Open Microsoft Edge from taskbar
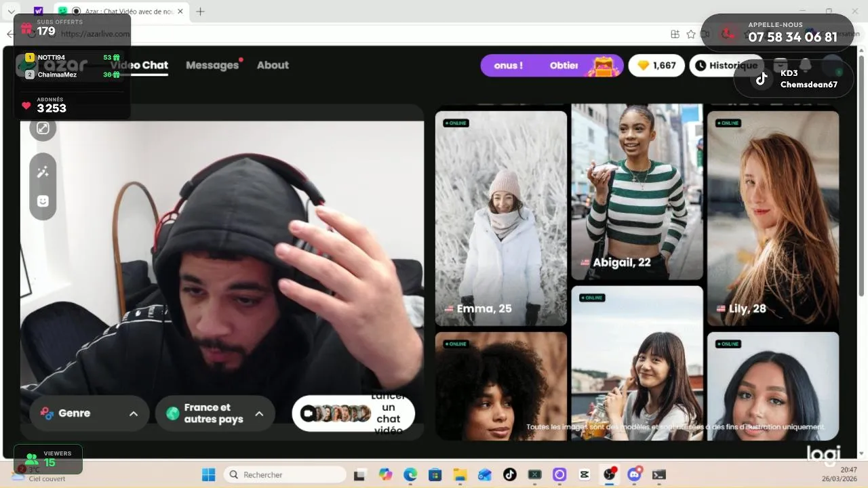The width and height of the screenshot is (868, 488). pos(410,474)
